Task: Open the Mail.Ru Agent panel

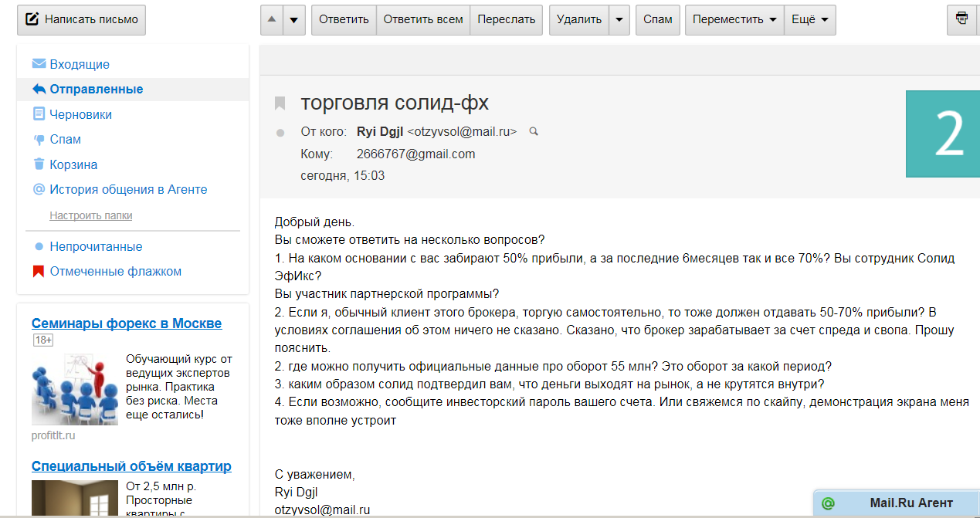Action: (897, 503)
